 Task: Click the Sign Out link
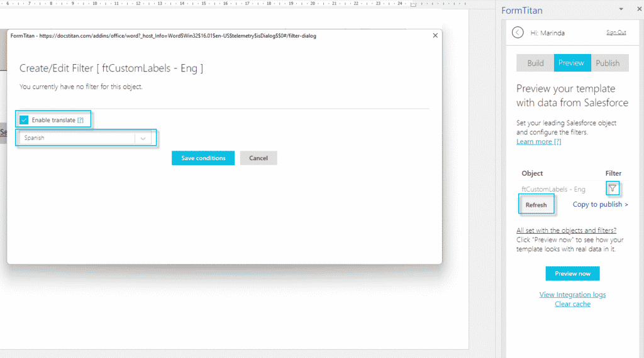pos(616,33)
